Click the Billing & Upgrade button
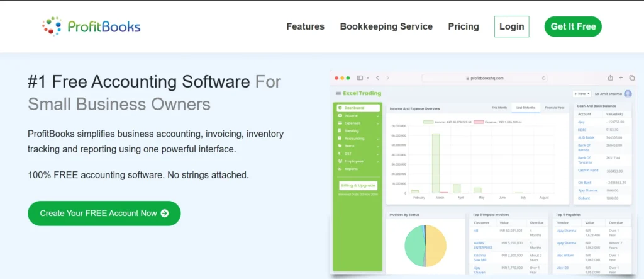The width and height of the screenshot is (644, 279). tap(358, 186)
